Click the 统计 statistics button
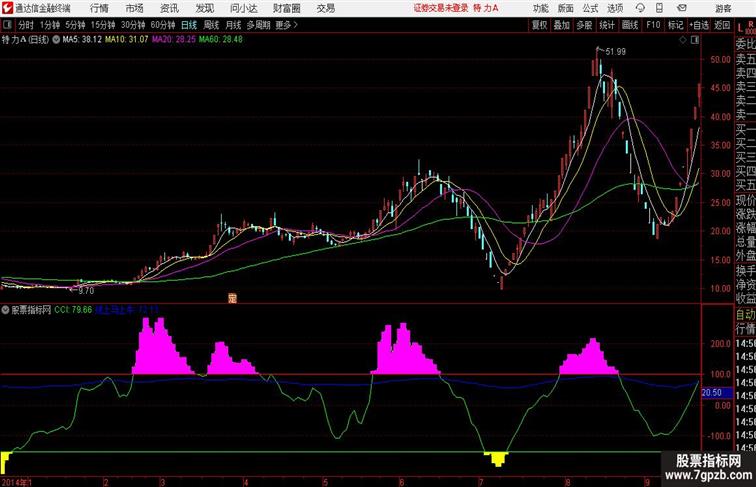 pyautogui.click(x=607, y=25)
